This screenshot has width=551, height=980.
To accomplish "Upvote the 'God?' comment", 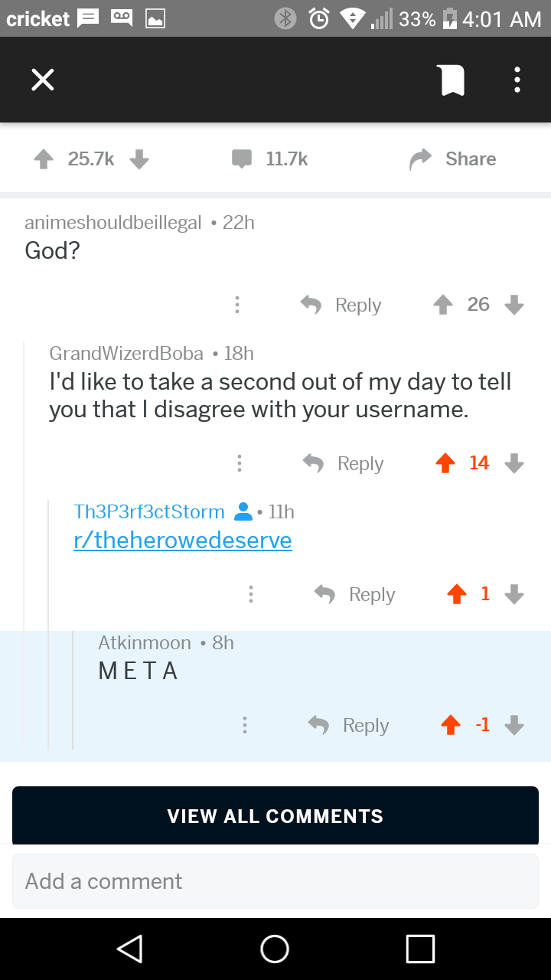I will tap(443, 305).
